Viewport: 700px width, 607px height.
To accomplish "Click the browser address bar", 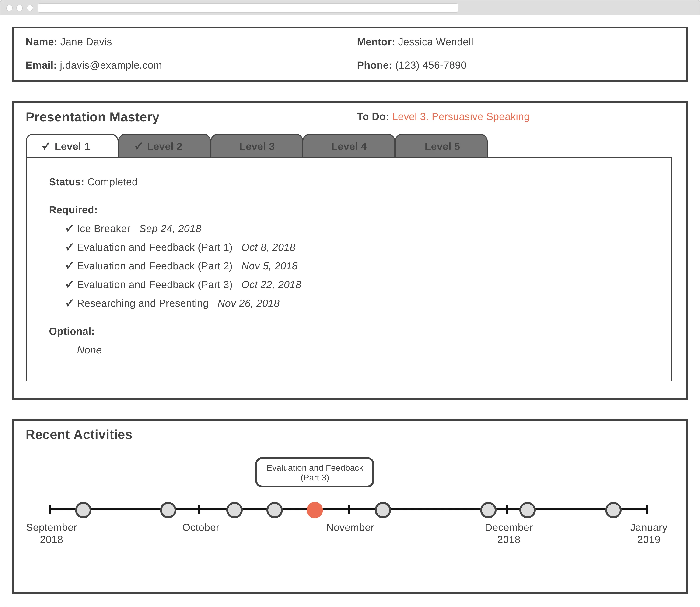I will 248,8.
